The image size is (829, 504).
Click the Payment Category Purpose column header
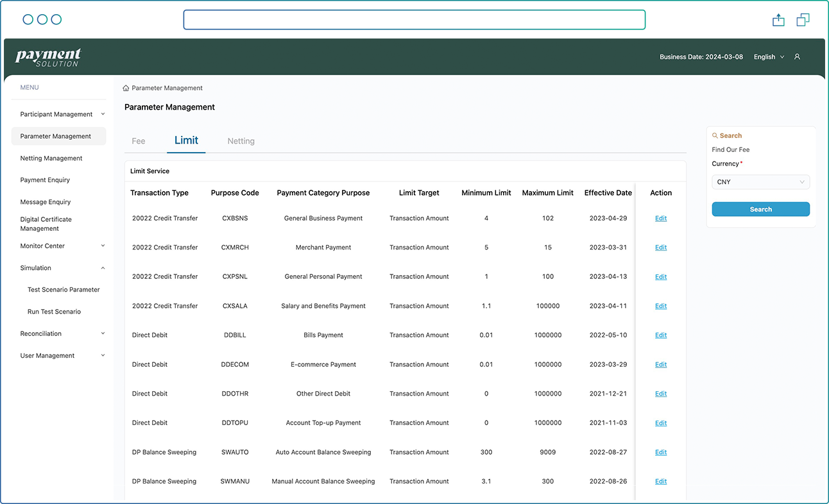323,193
